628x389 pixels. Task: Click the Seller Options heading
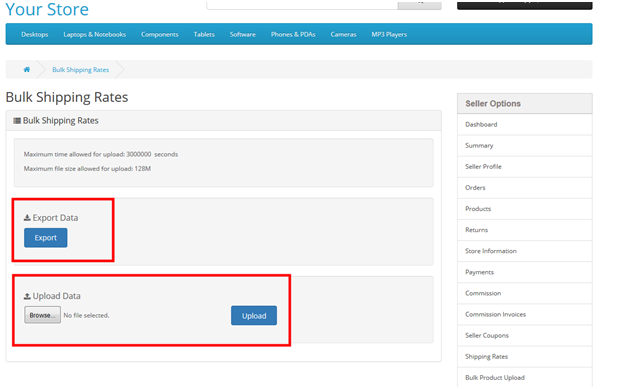pyautogui.click(x=493, y=104)
